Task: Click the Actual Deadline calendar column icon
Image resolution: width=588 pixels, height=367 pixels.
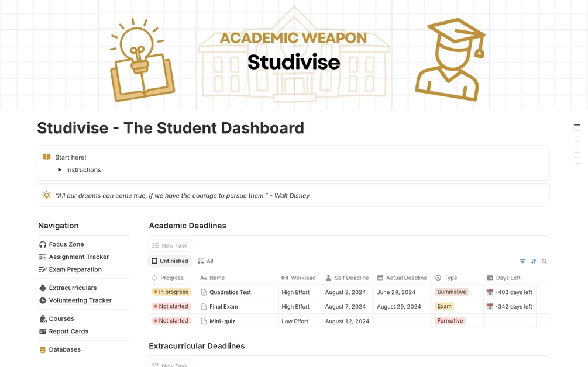Action: click(x=380, y=278)
